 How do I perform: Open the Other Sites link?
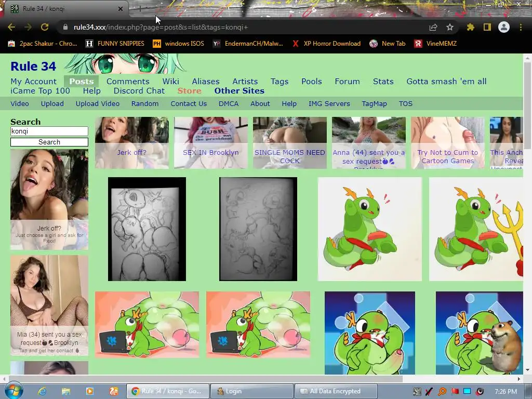point(239,91)
